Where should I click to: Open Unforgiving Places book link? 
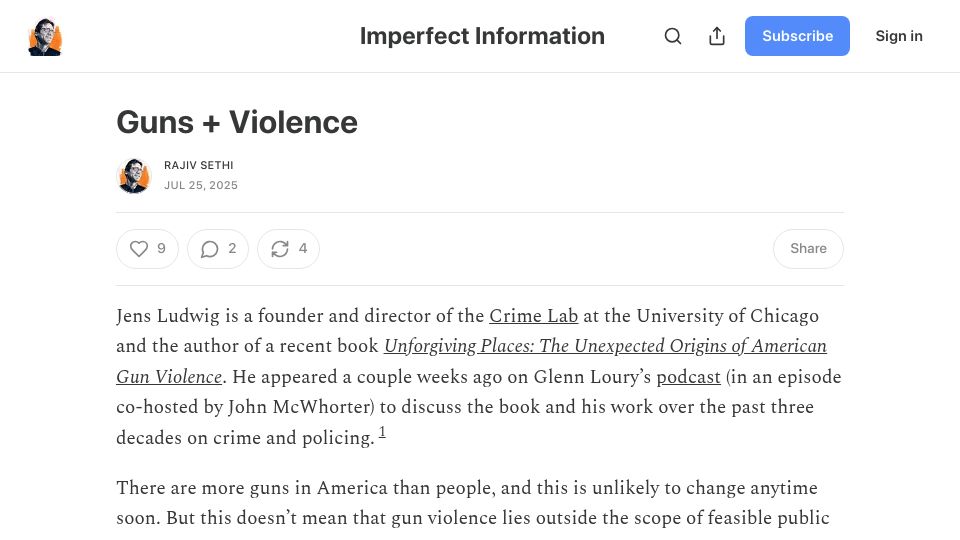coord(471,361)
